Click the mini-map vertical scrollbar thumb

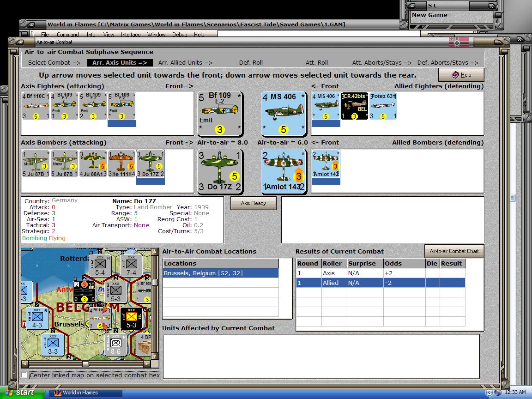(x=155, y=282)
